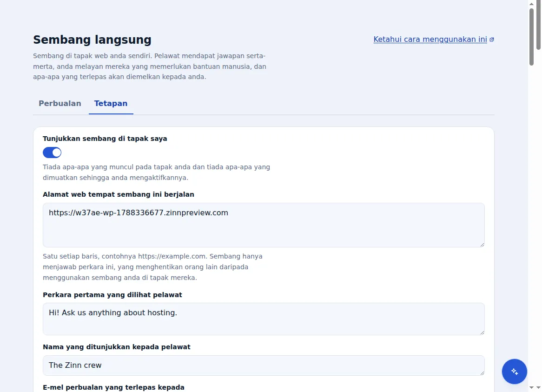Click label Nama yang ditunjukkan kepada pelawat
Viewport: 542px width, 392px height.
click(117, 347)
